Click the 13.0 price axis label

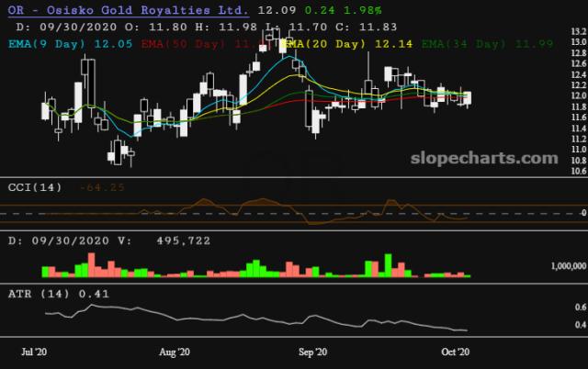(x=579, y=42)
